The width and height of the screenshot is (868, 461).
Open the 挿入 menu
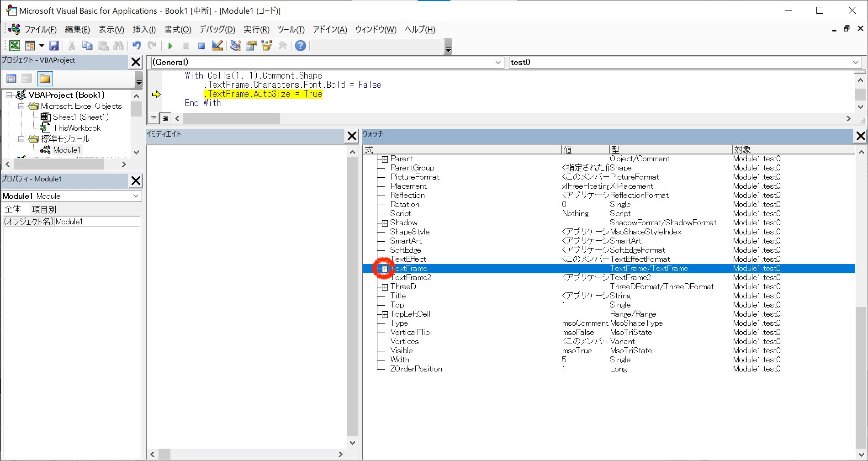coord(144,30)
